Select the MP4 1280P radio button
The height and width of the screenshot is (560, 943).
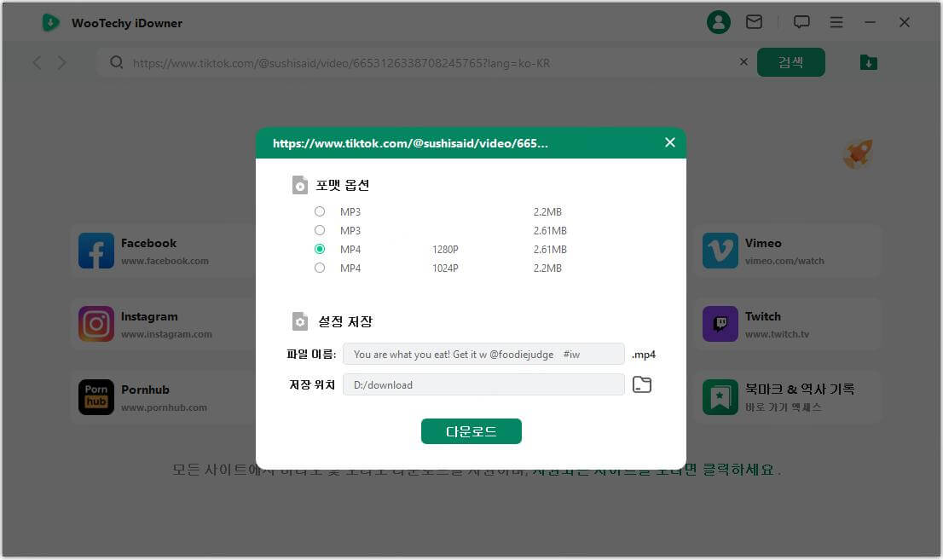320,249
